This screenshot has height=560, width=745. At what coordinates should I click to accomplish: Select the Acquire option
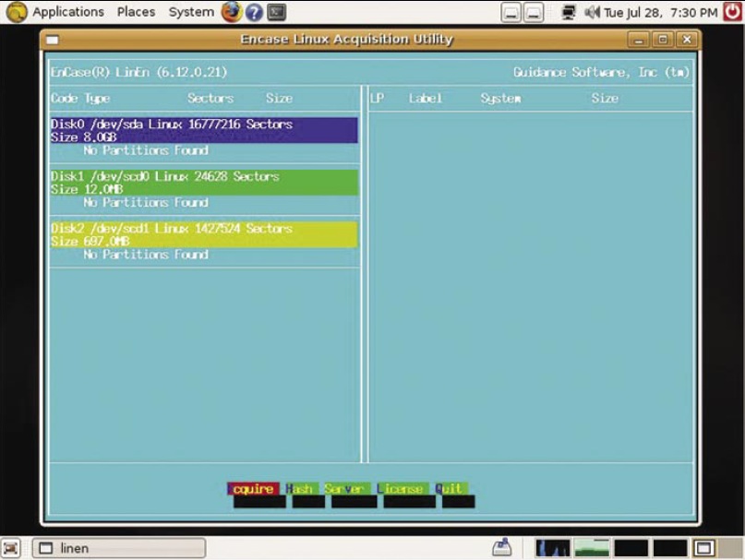(252, 489)
